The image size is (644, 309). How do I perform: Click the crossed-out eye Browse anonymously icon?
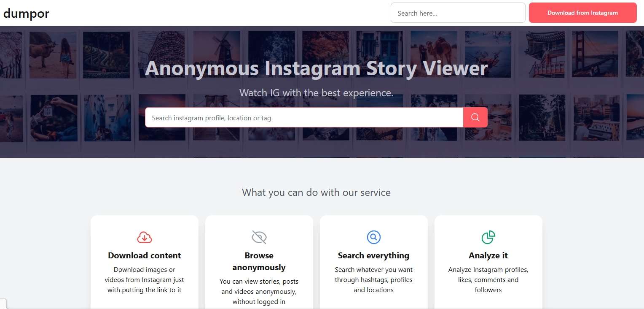259,237
